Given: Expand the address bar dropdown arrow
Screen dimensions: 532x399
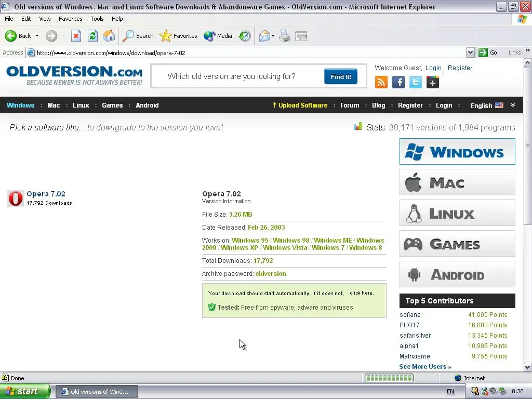Looking at the screenshot, I should click(470, 52).
